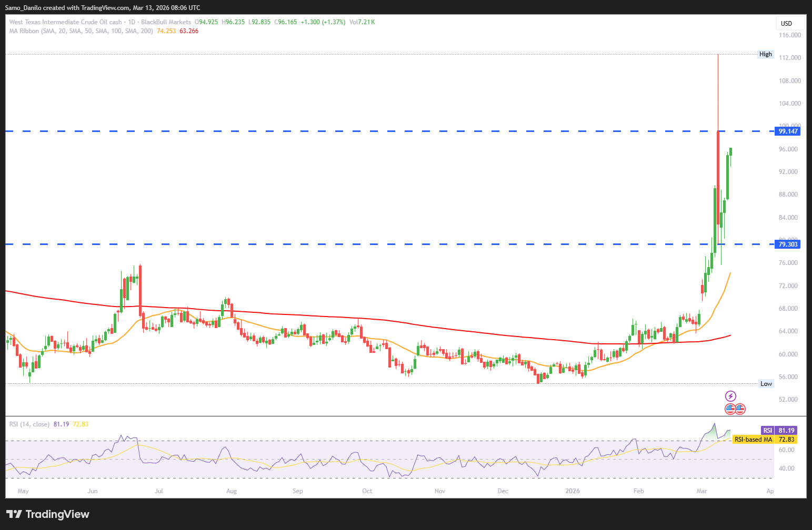
Task: Click the red 63.266 MA value
Action: coord(189,31)
